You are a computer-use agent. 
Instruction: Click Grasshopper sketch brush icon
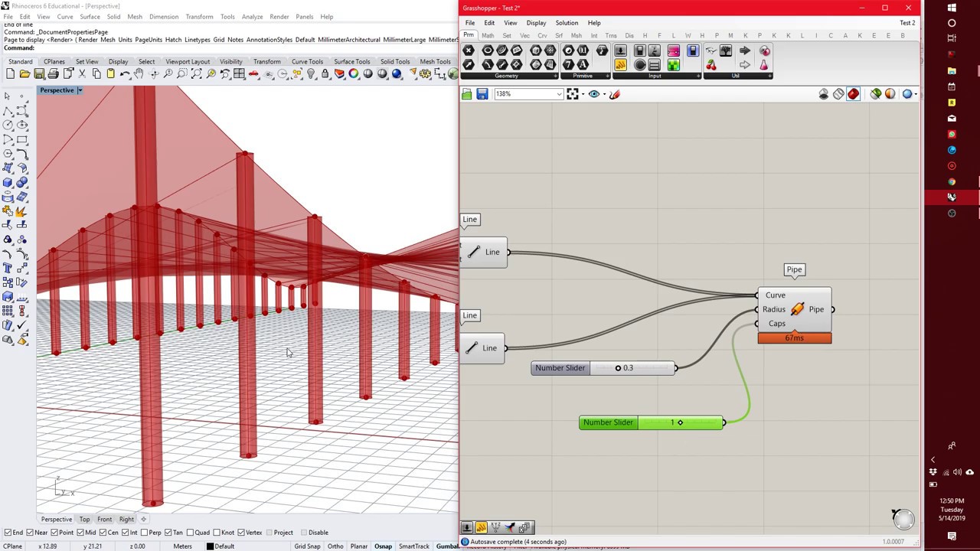tap(615, 94)
